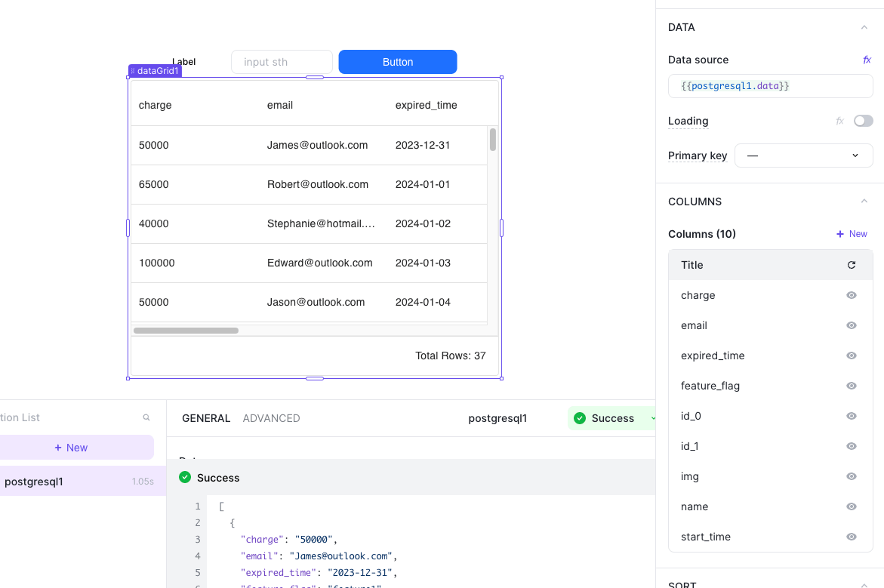Select the charge column row in Columns list

point(770,295)
